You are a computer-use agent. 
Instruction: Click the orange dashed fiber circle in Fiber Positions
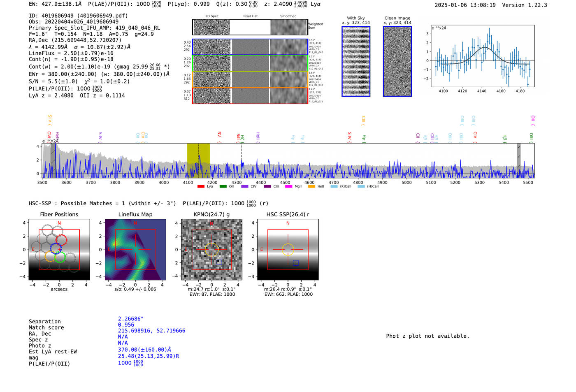point(50,257)
